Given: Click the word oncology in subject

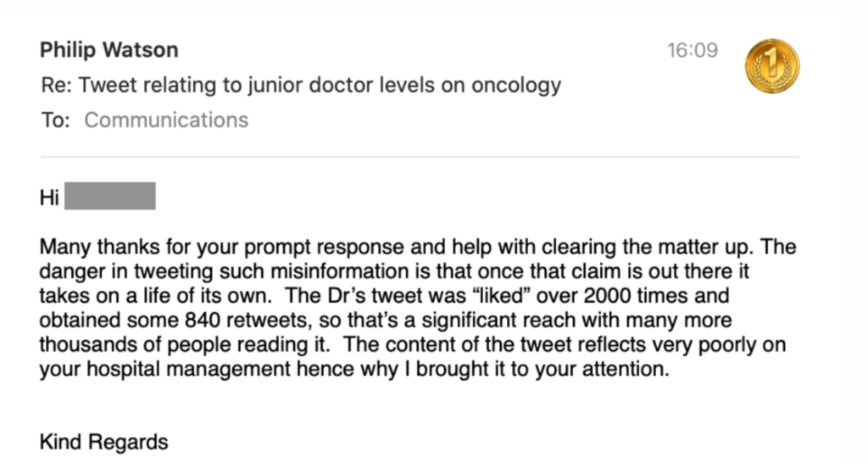Looking at the screenshot, I should [x=516, y=85].
